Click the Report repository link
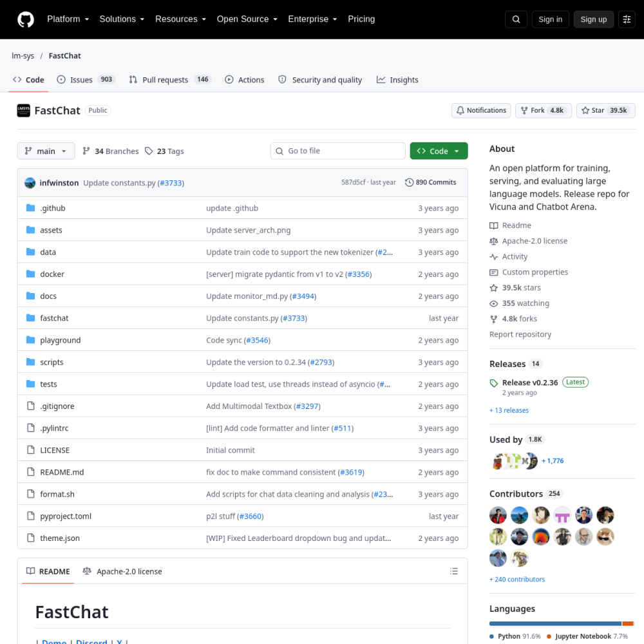The height and width of the screenshot is (644, 644). [x=520, y=334]
